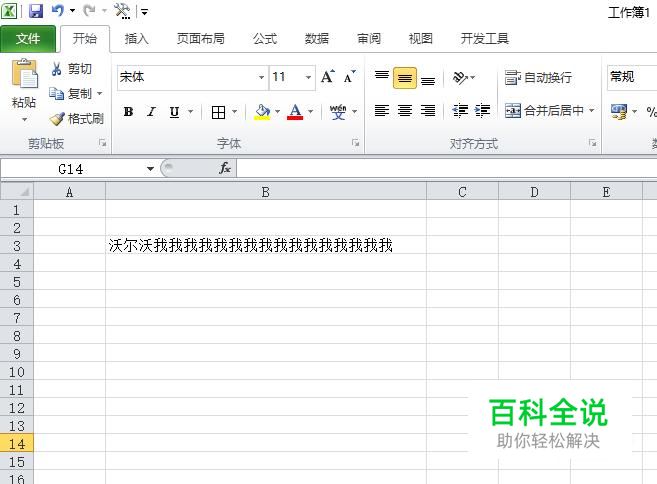
Task: Toggle center text horizontally
Action: [405, 111]
